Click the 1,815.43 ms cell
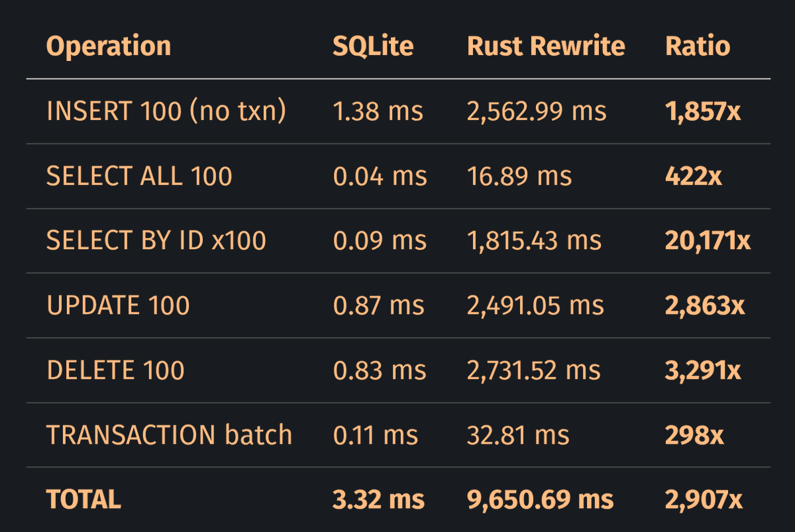This screenshot has width=795, height=532. click(x=534, y=240)
